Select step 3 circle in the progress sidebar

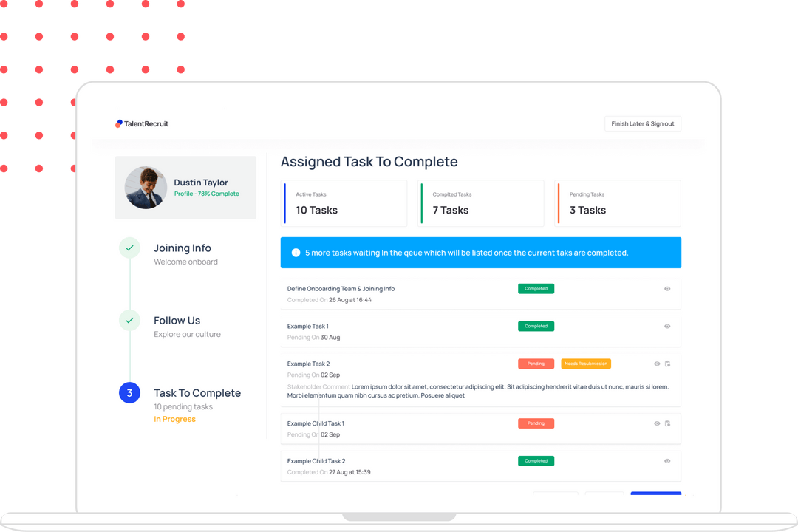click(x=129, y=393)
